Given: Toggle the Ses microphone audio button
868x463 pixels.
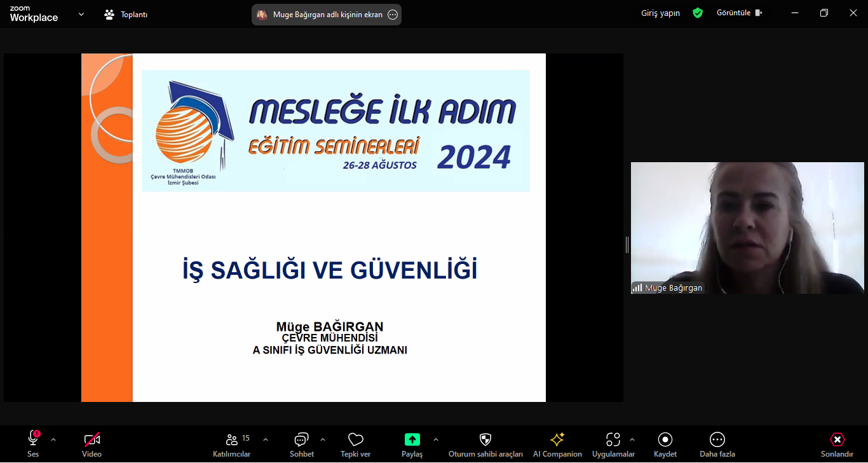Looking at the screenshot, I should pos(33,440).
